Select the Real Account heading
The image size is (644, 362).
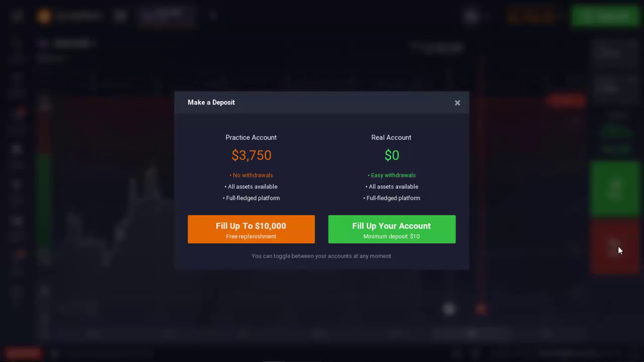point(391,137)
